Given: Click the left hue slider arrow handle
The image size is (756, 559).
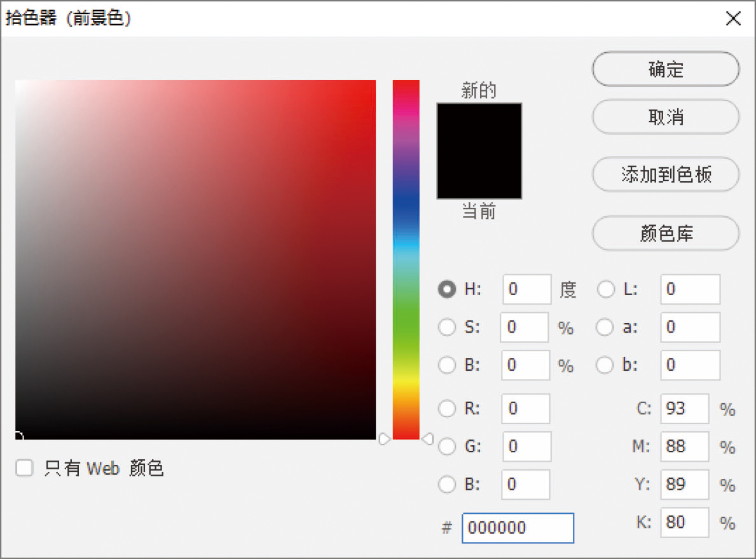Looking at the screenshot, I should (384, 439).
